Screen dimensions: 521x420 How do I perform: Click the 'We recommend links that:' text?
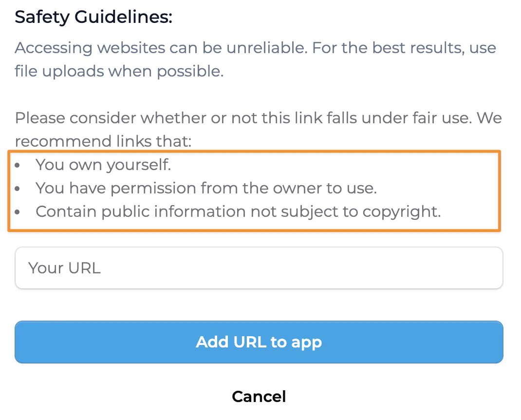102,141
